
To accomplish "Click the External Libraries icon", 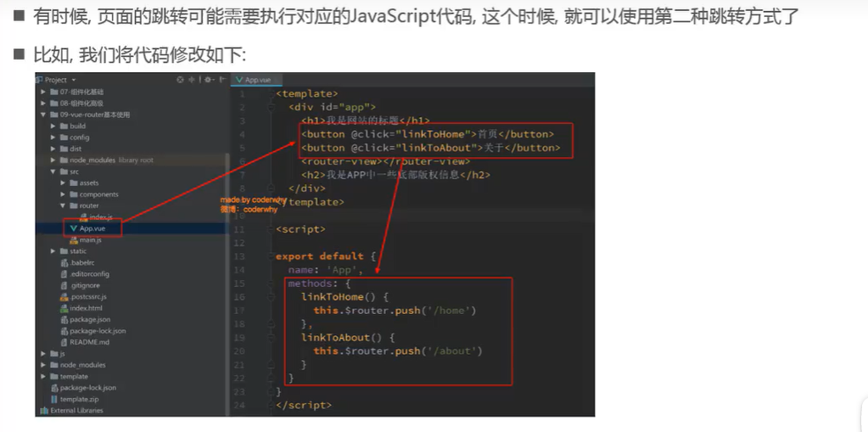I will (45, 411).
